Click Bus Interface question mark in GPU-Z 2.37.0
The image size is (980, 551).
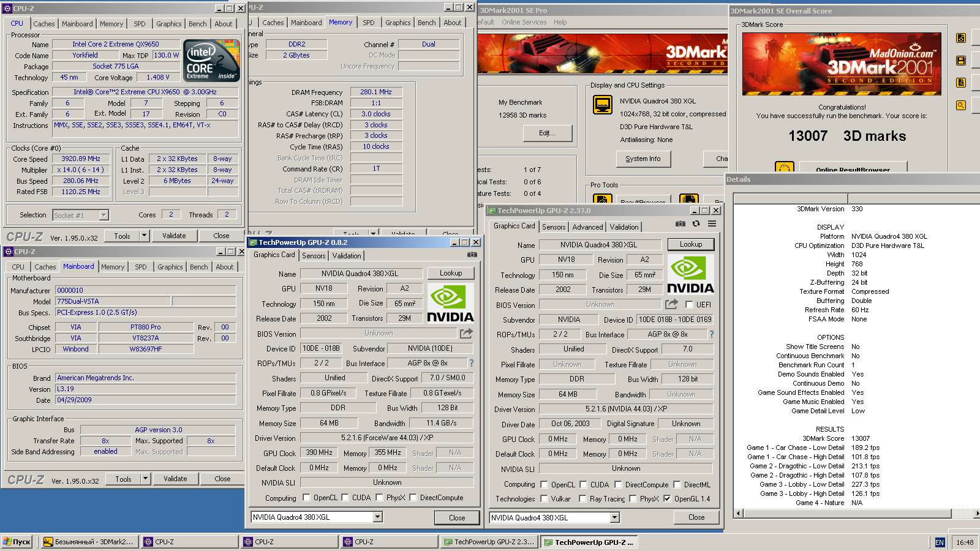pyautogui.click(x=712, y=334)
